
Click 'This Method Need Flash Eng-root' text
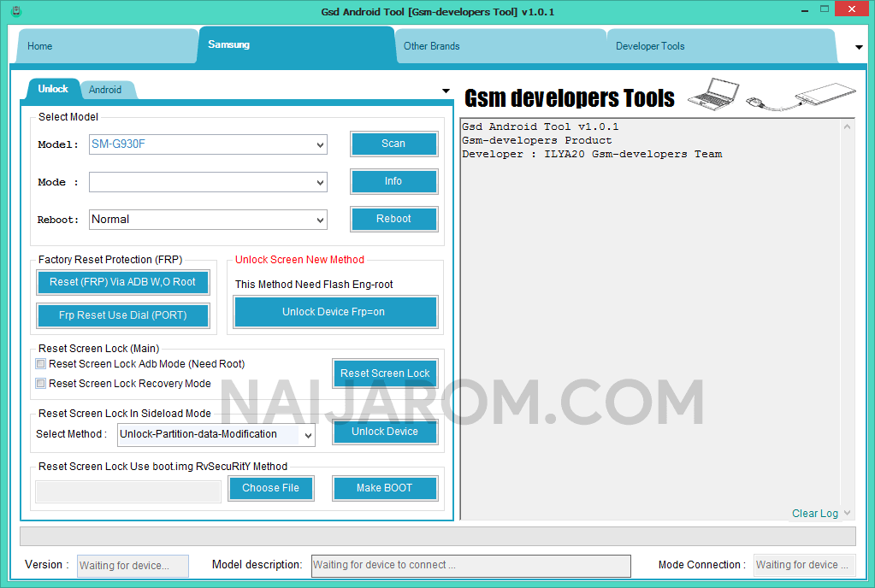click(x=314, y=285)
